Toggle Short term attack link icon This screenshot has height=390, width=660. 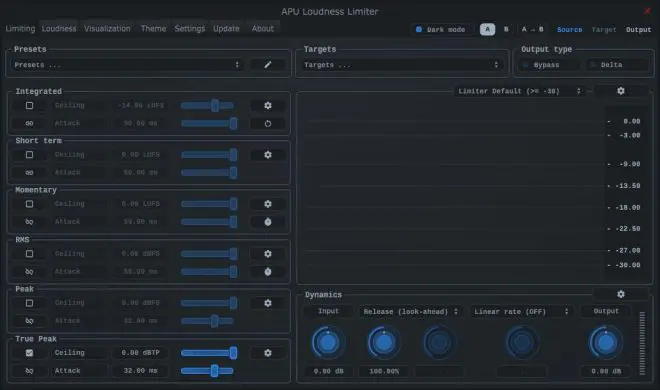click(29, 172)
